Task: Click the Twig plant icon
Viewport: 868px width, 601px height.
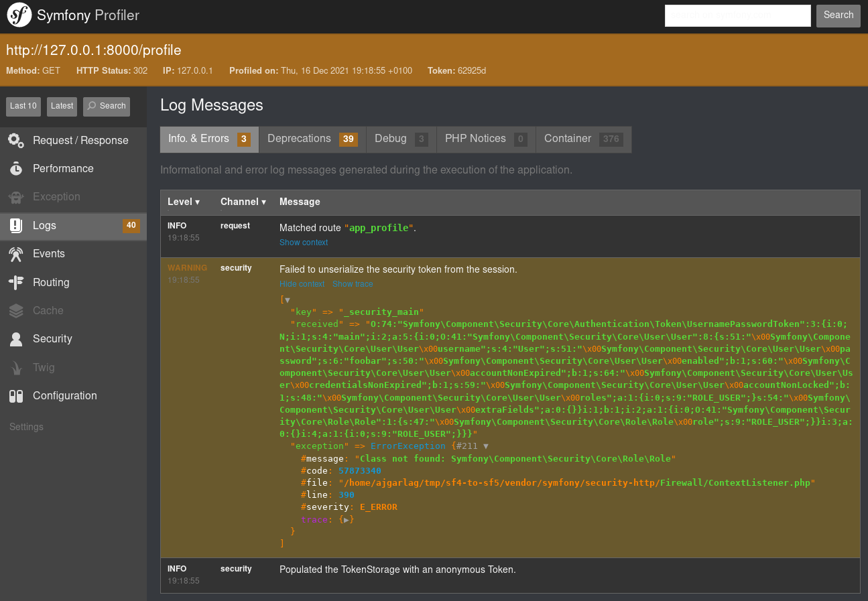Action: 16,368
